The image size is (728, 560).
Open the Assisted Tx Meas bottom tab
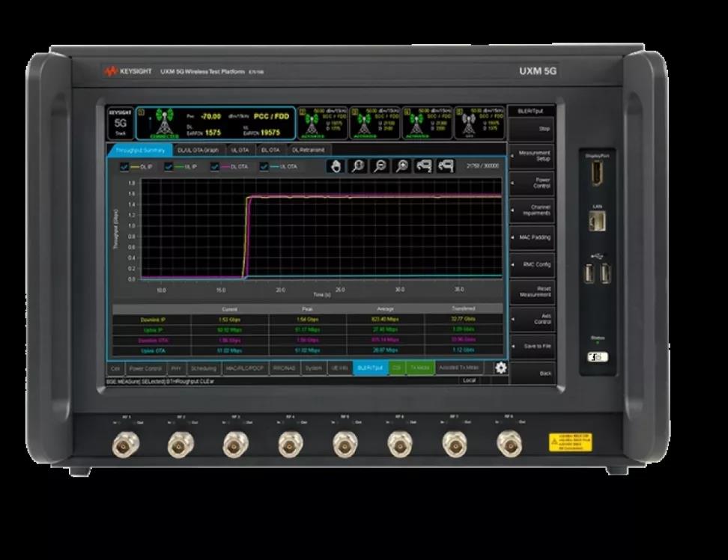coord(458,368)
